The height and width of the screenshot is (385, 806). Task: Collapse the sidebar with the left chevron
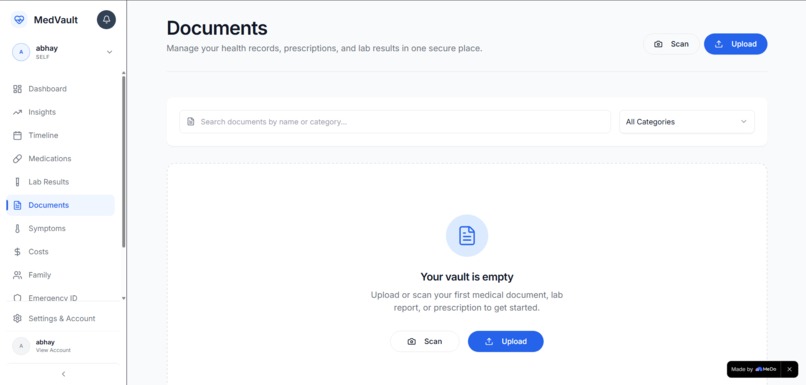[x=63, y=374]
